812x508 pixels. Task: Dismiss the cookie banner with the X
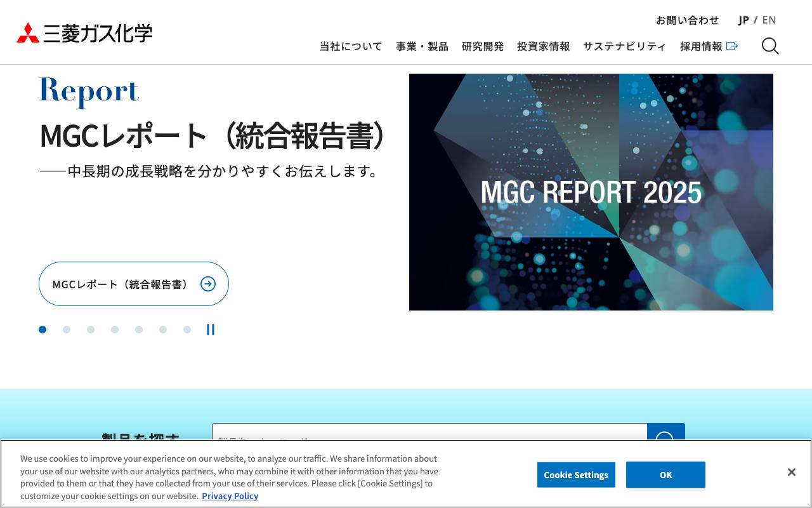[x=791, y=472]
